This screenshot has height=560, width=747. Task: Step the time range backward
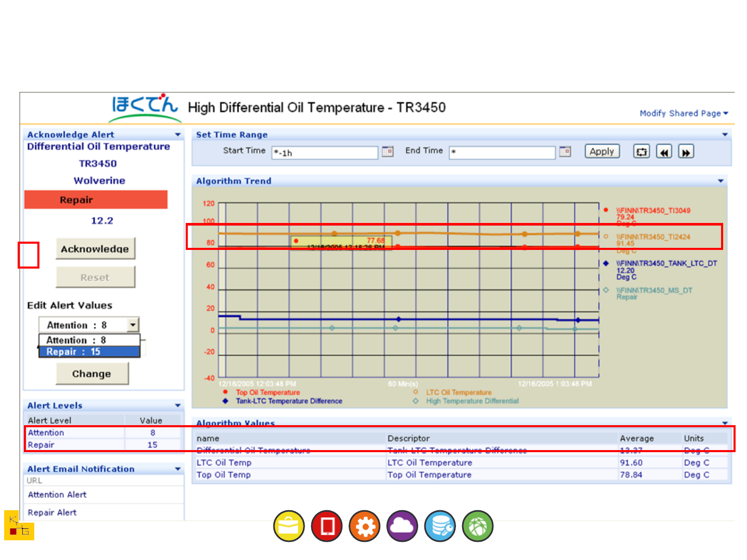tap(664, 152)
